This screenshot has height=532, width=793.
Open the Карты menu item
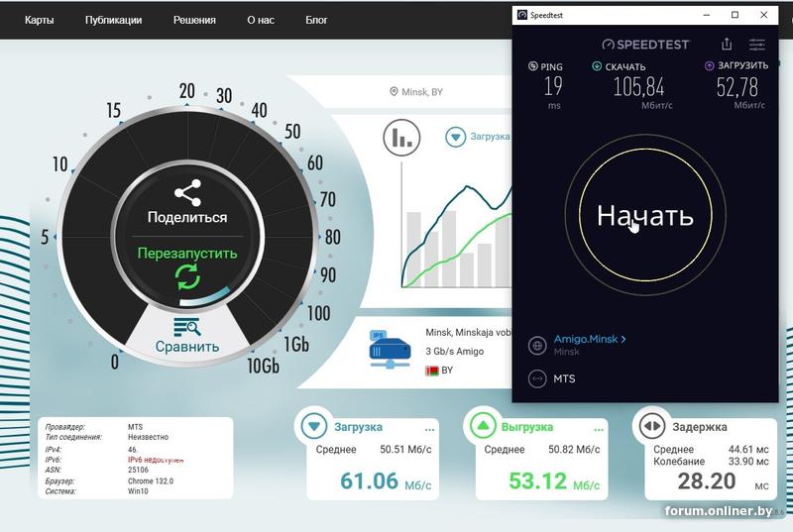[40, 20]
